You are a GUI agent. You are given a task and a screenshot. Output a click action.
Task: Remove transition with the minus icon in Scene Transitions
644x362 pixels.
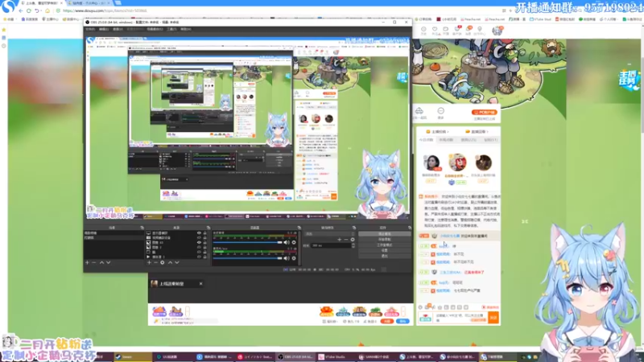(x=346, y=240)
